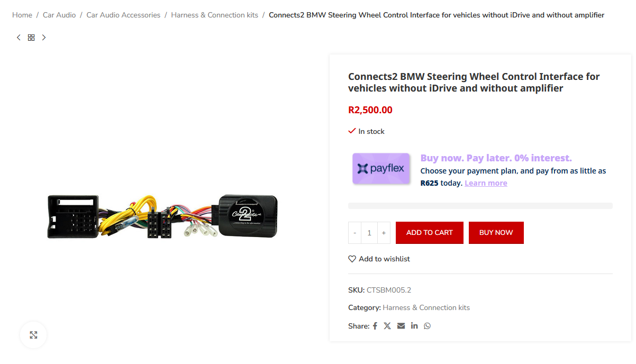
Task: Expand product image to fullscreen
Action: point(33,335)
